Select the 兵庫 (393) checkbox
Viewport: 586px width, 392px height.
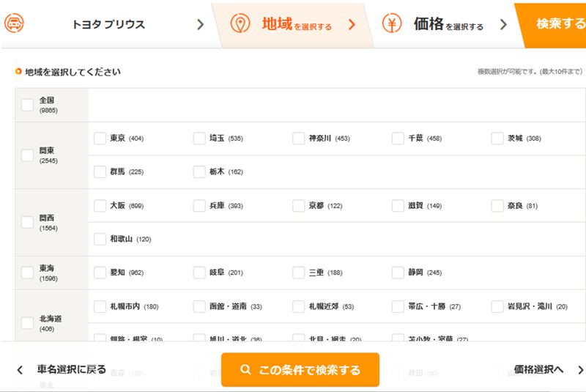coord(199,206)
